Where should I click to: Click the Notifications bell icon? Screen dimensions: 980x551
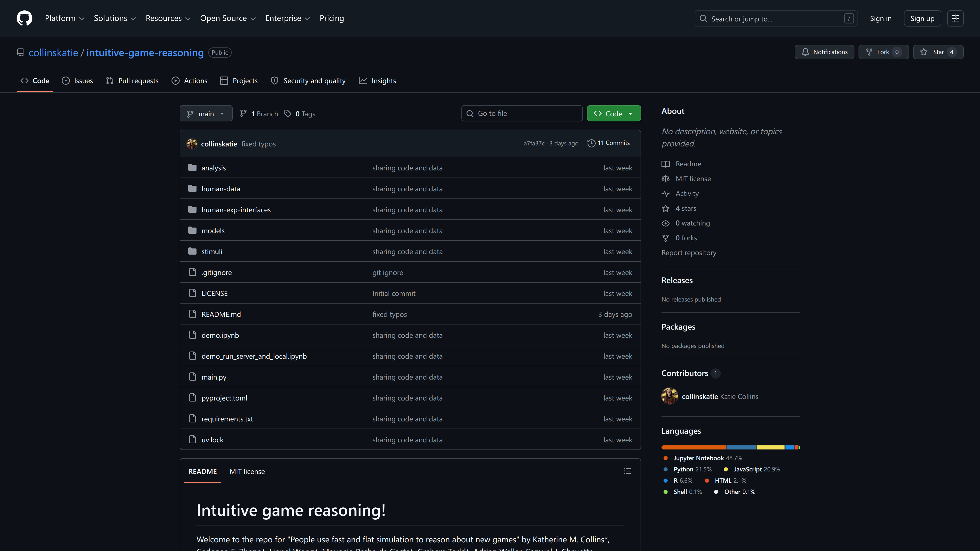click(805, 52)
